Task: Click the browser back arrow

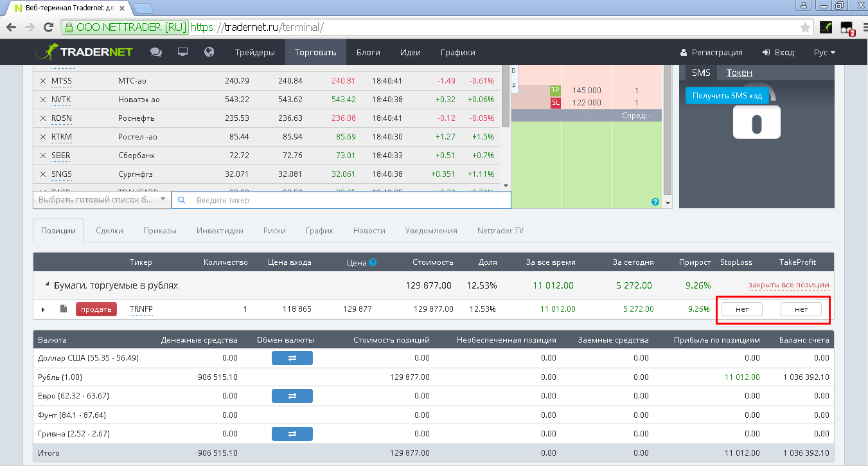Action: click(12, 28)
